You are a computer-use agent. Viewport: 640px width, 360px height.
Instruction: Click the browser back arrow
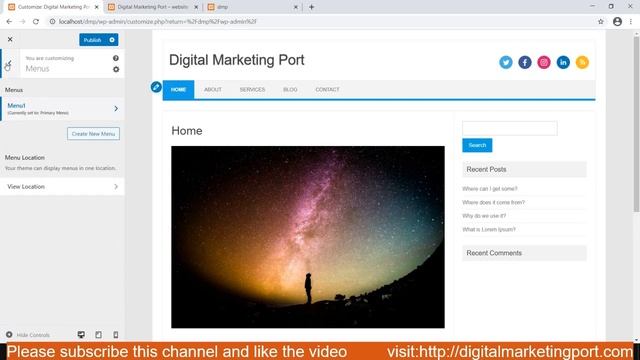pyautogui.click(x=9, y=22)
